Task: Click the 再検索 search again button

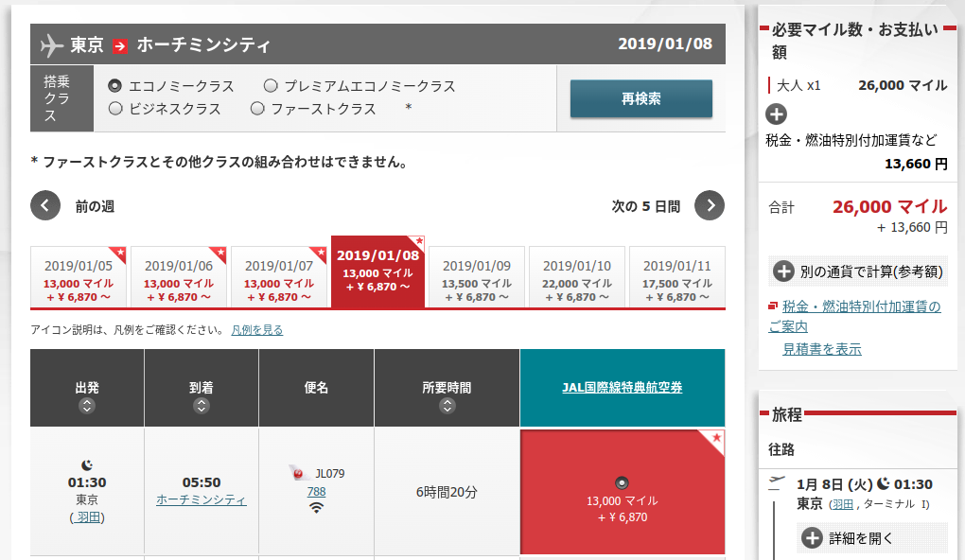Action: coord(641,98)
